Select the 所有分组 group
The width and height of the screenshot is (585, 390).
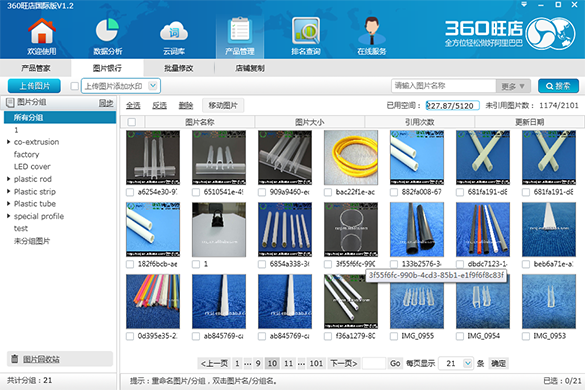[60, 117]
